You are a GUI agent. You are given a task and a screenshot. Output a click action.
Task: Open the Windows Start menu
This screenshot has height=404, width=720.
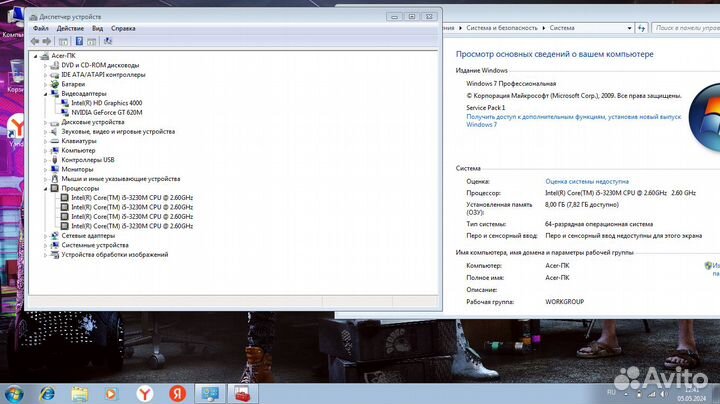click(x=13, y=394)
